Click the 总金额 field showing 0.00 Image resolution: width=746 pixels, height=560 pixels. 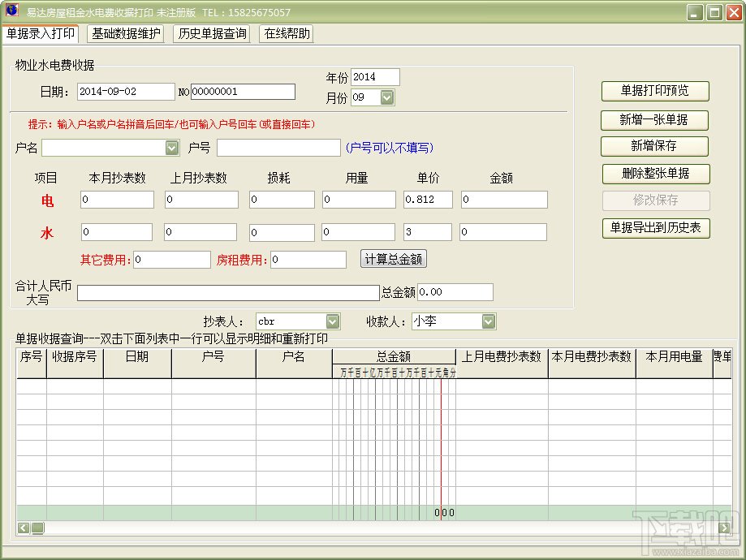(455, 292)
